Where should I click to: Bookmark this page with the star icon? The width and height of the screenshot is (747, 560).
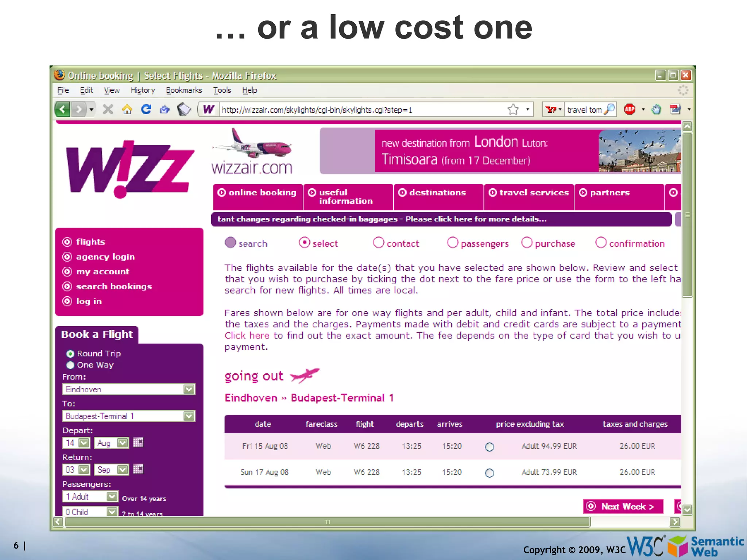[x=513, y=109]
